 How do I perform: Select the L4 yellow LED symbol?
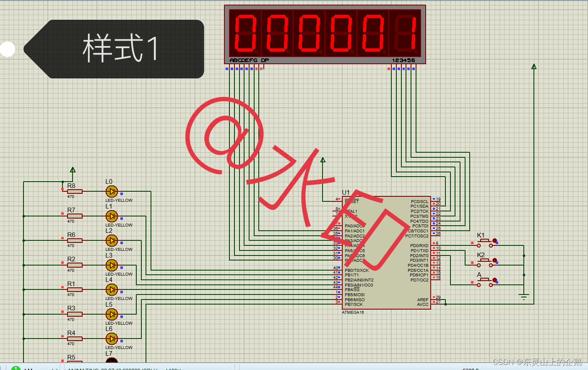pos(112,289)
